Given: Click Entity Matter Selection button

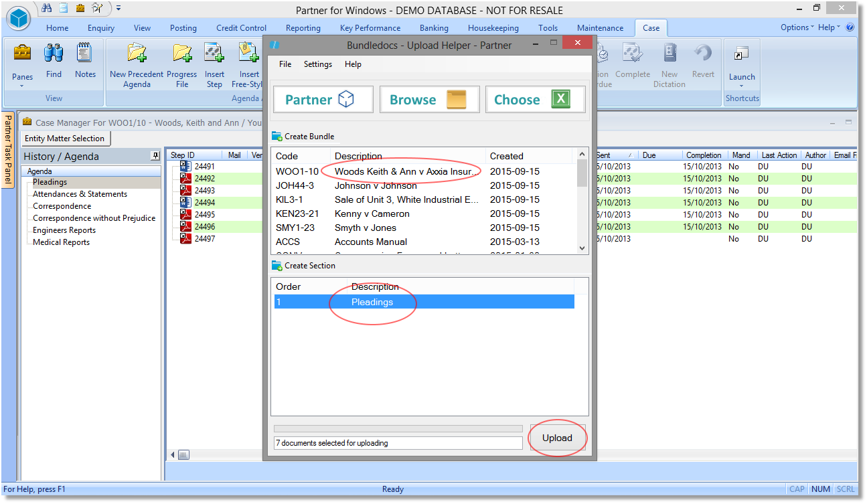Looking at the screenshot, I should pyautogui.click(x=65, y=139).
